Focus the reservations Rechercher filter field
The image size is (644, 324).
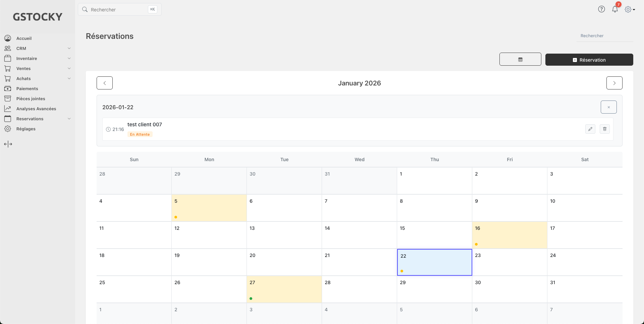pos(604,36)
